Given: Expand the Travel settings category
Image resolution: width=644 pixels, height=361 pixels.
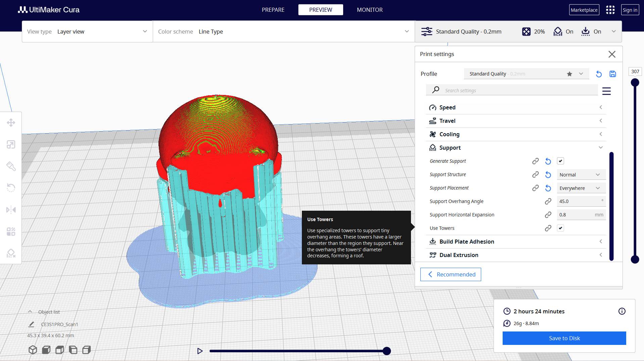Looking at the screenshot, I should (516, 121).
